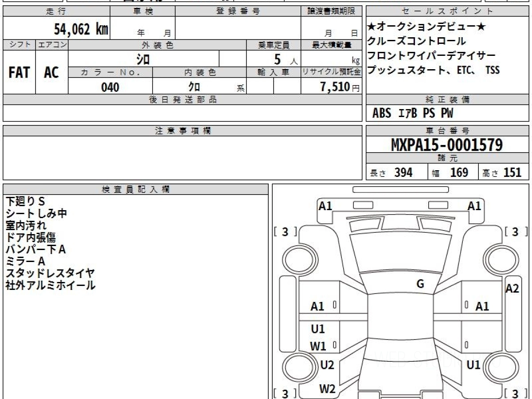Click the 後日発送部品 header bar
Screen dimensions: 532x399
182,100
